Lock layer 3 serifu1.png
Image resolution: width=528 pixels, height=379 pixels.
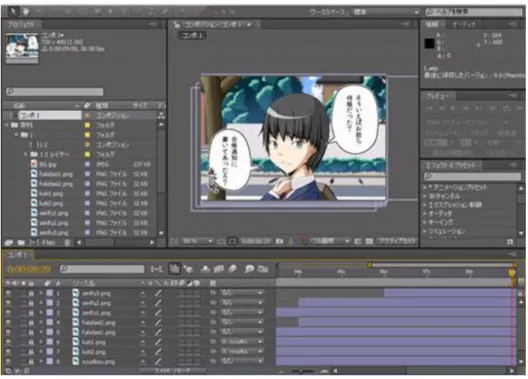click(x=31, y=313)
